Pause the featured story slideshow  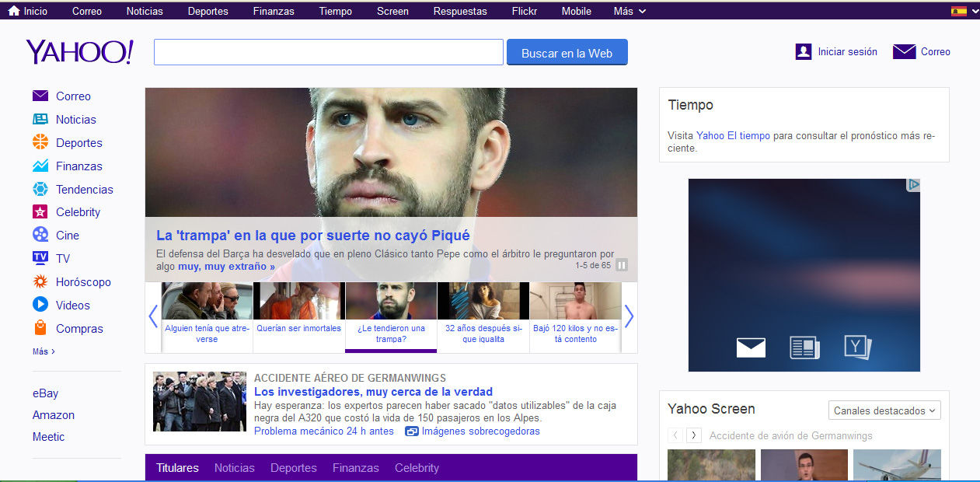(x=622, y=265)
